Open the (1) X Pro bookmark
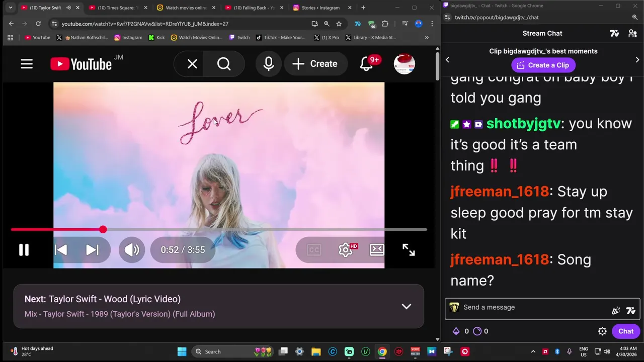This screenshot has width=644, height=362. click(x=326, y=38)
